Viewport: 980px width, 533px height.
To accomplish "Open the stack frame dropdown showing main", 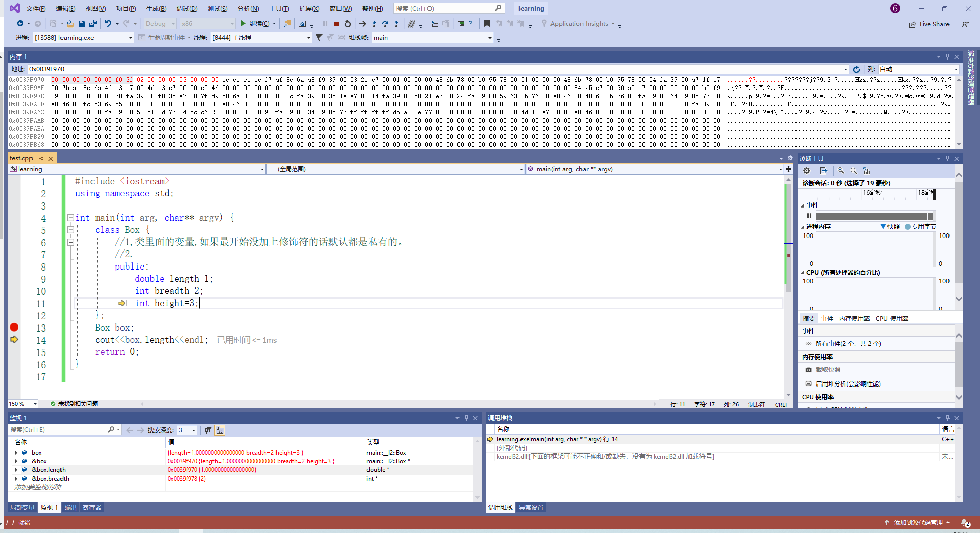I will click(432, 37).
